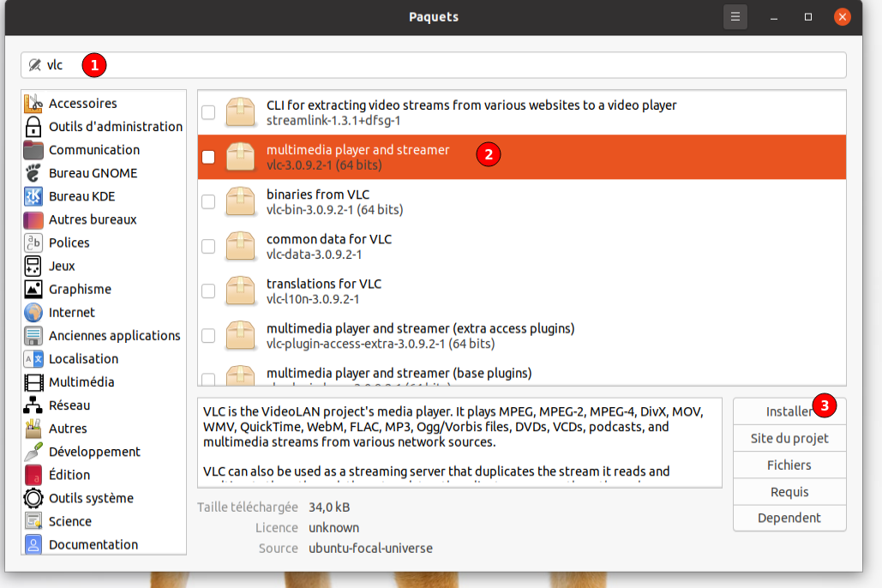This screenshot has width=882, height=588.
Task: Check the vlc-plugin-access-extra checkbox
Action: (x=208, y=335)
